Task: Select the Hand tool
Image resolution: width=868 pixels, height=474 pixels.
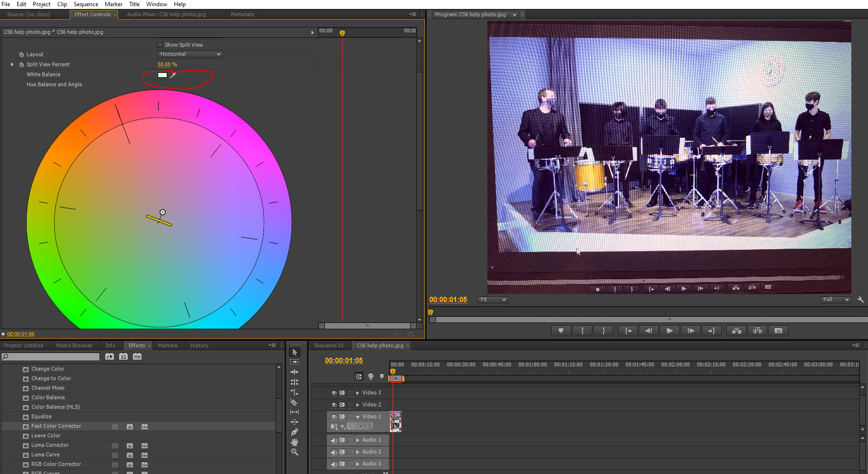Action: (294, 442)
